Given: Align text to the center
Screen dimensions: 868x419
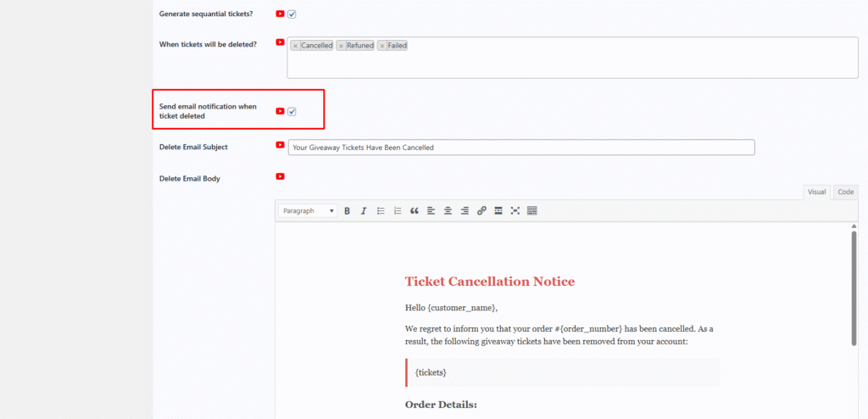Looking at the screenshot, I should (x=448, y=210).
